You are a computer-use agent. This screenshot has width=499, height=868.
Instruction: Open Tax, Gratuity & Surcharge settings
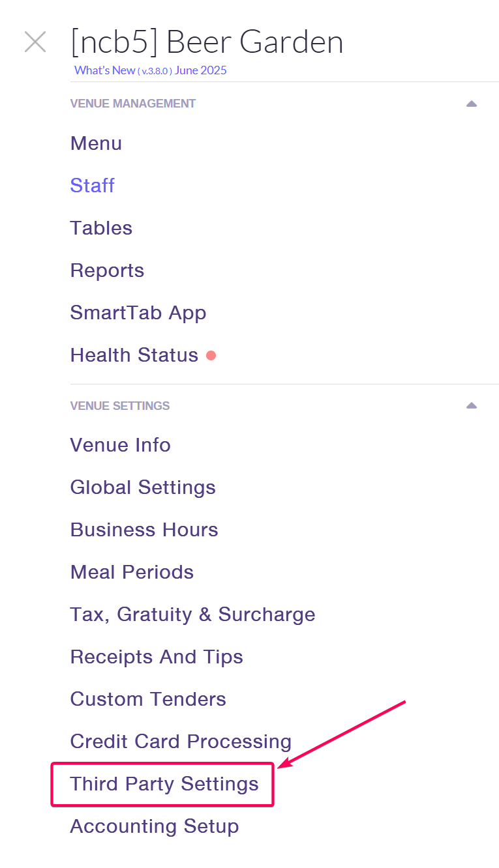tap(192, 615)
